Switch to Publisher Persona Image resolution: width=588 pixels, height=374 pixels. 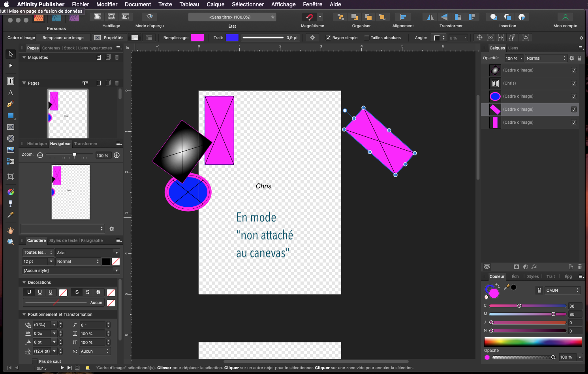click(x=39, y=18)
